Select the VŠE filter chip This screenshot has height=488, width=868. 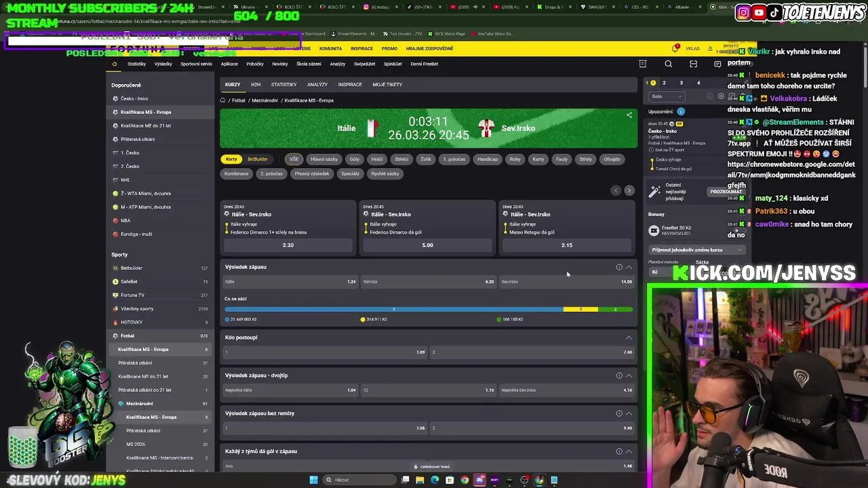click(x=294, y=159)
